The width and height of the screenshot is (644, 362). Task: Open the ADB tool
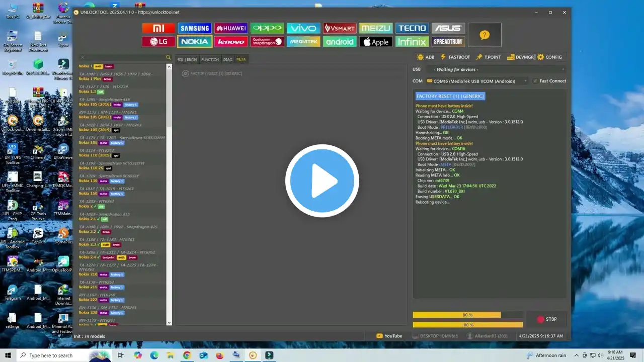pos(426,57)
